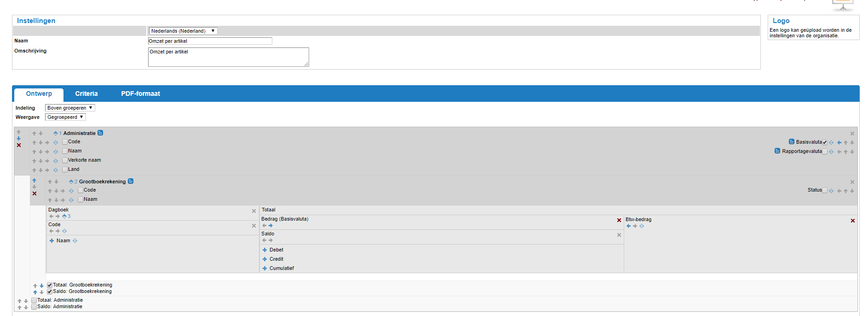Check the Saldo: Administratie checkbox
The width and height of the screenshot is (868, 316).
pos(34,307)
